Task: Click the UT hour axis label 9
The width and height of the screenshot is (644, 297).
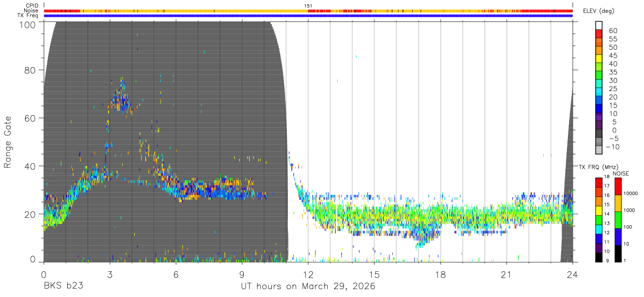Action: click(242, 274)
